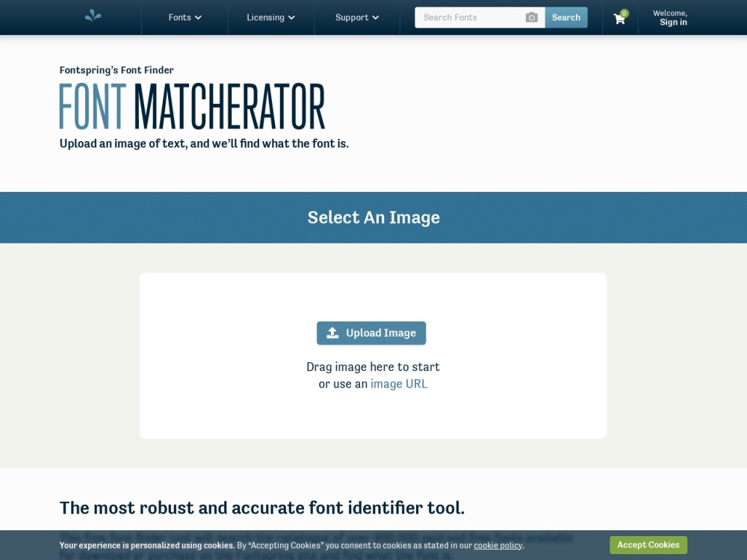Viewport: 747px width, 560px height.
Task: Expand the Licensing menu
Action: 270,18
